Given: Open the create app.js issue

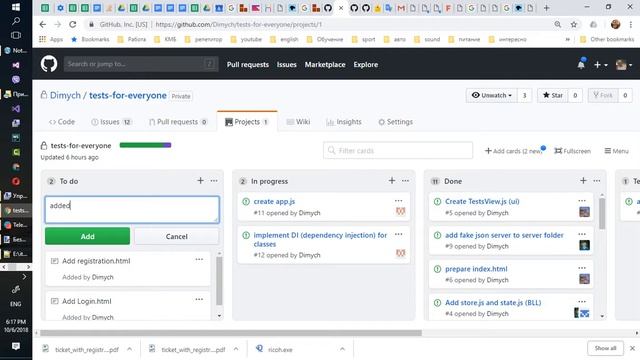Looking at the screenshot, I should click(x=274, y=201).
